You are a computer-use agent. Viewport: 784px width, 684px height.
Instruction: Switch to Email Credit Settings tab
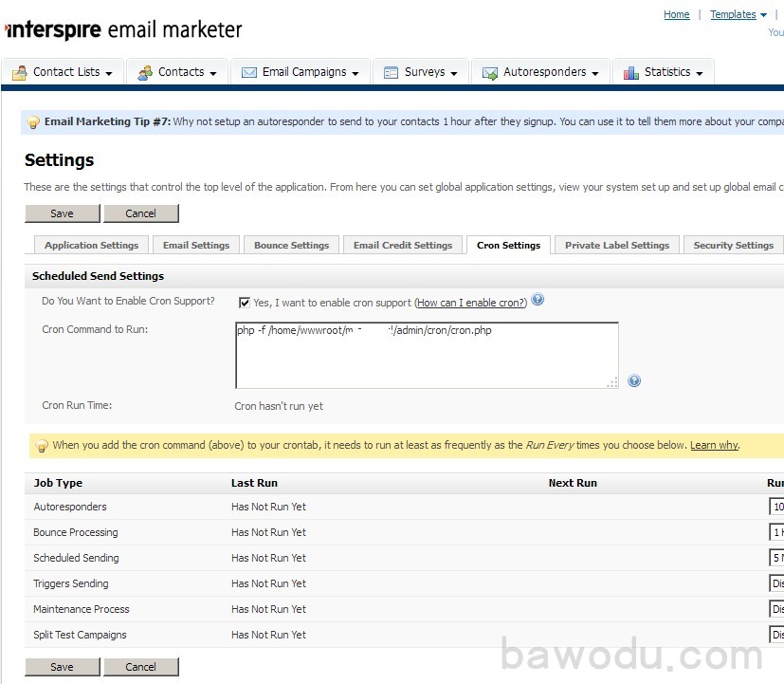point(403,245)
